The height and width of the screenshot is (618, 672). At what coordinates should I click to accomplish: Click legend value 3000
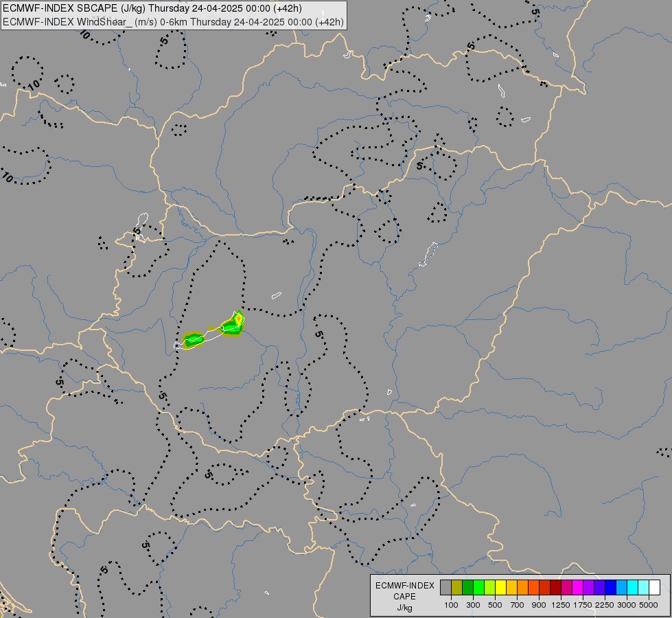click(x=627, y=605)
